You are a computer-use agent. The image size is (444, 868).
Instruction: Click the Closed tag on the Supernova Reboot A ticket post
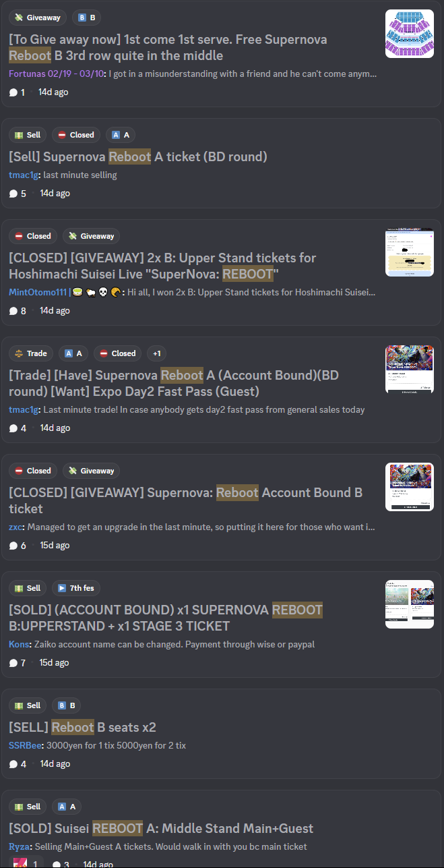(x=75, y=135)
